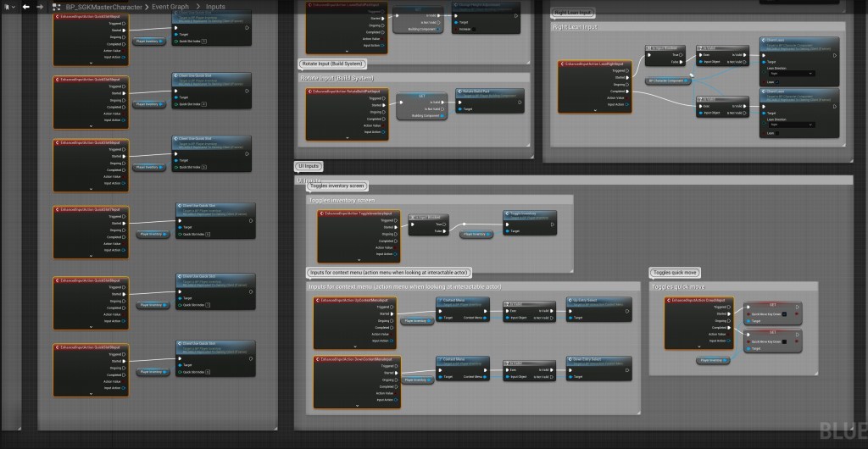Open Event Graph from the breadcrumb
The height and width of the screenshot is (449, 868).
170,7
